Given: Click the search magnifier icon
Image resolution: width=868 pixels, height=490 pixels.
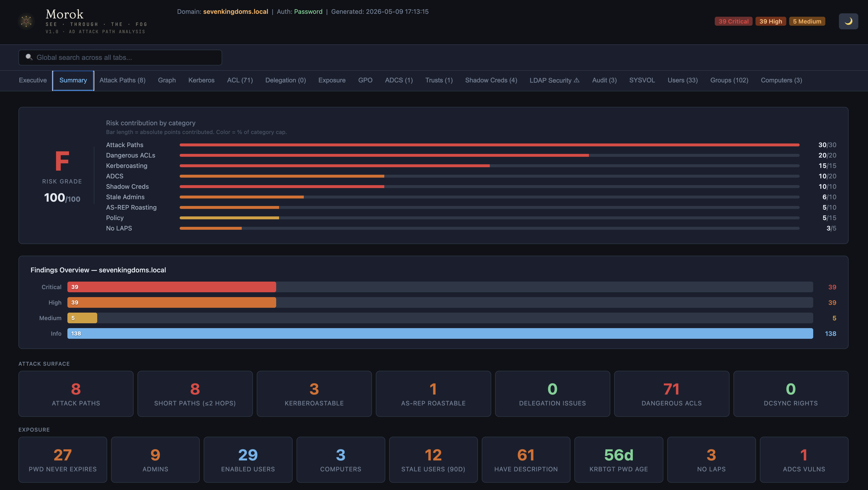Looking at the screenshot, I should click(29, 57).
